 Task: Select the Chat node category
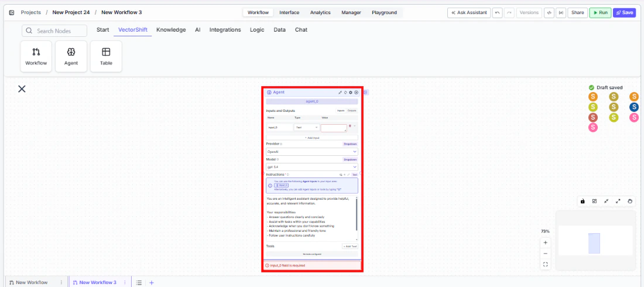(301, 30)
